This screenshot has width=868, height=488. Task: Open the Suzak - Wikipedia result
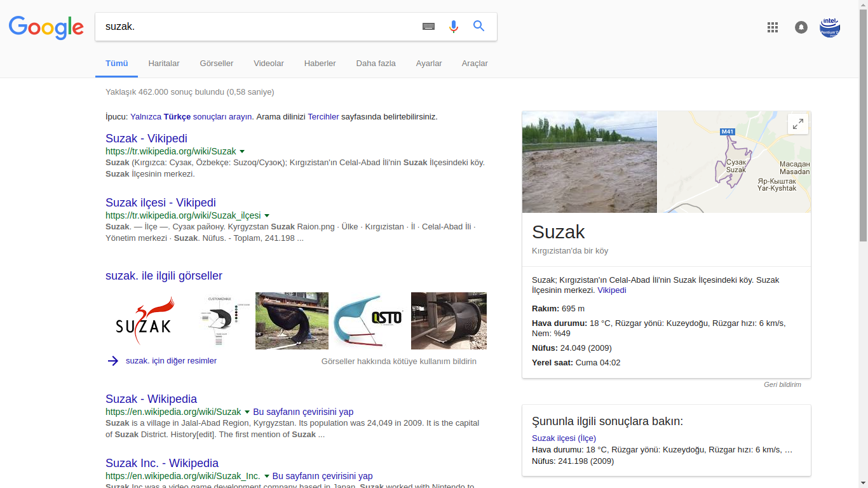pyautogui.click(x=151, y=399)
